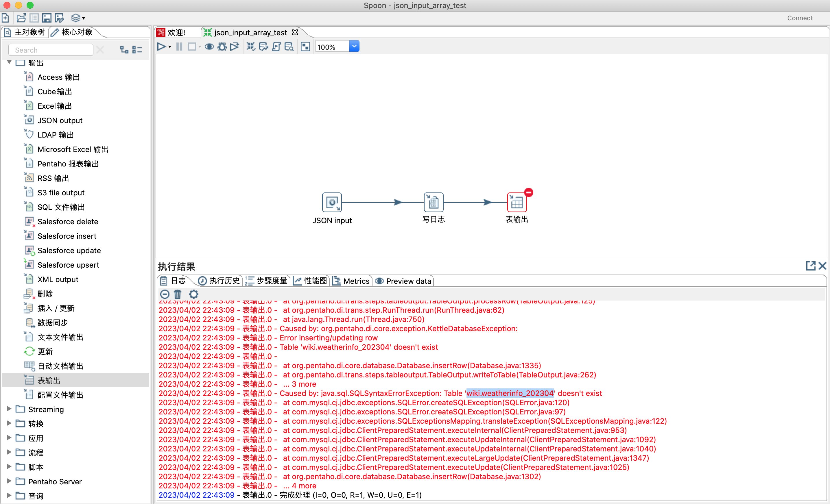
Task: Open the log settings gear icon
Action: click(x=194, y=294)
